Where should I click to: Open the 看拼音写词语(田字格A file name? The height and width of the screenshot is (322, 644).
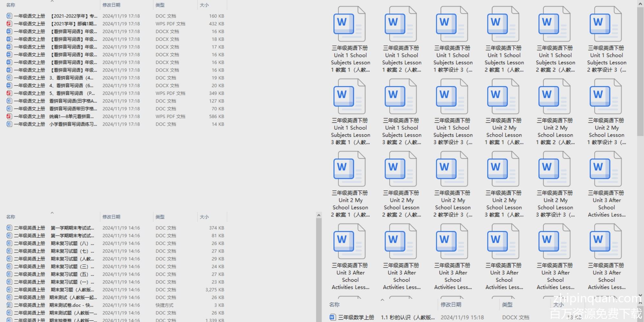[x=73, y=101]
